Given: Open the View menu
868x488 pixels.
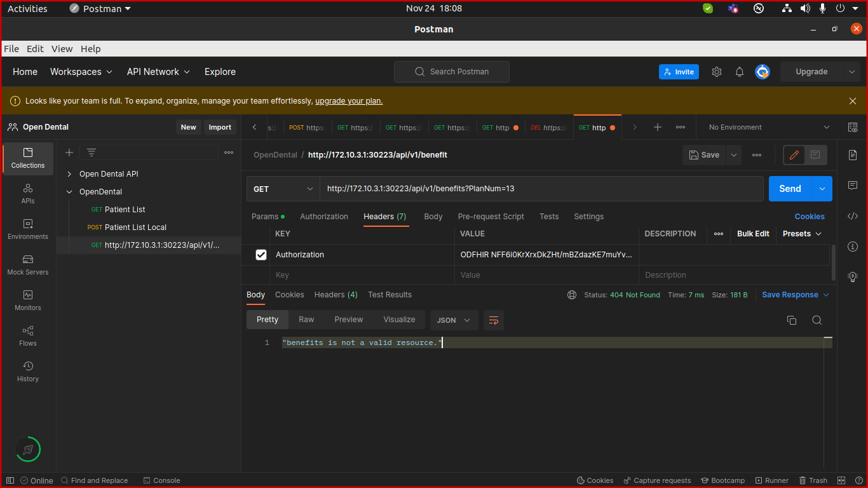Looking at the screenshot, I should tap(62, 49).
